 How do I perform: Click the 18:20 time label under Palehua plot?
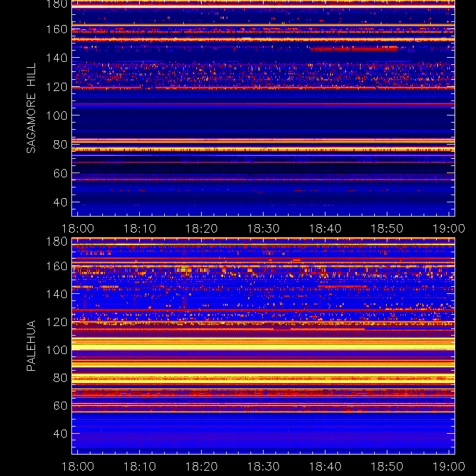pyautogui.click(x=202, y=466)
